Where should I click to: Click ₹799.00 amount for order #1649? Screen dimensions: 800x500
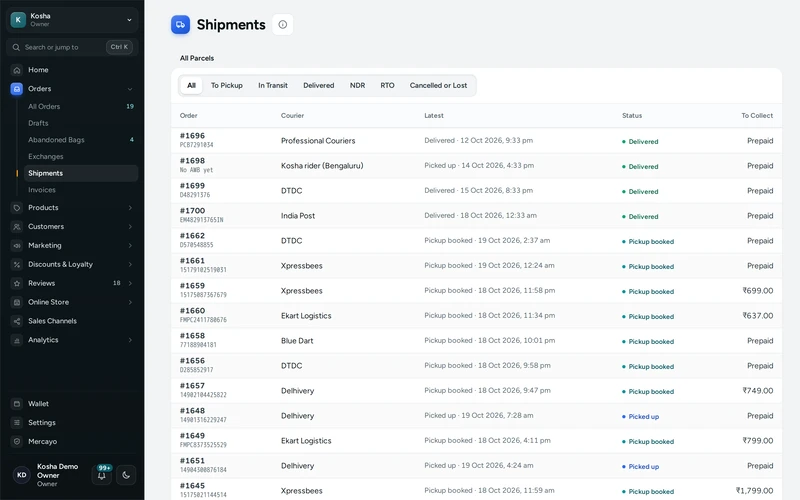[x=758, y=441]
